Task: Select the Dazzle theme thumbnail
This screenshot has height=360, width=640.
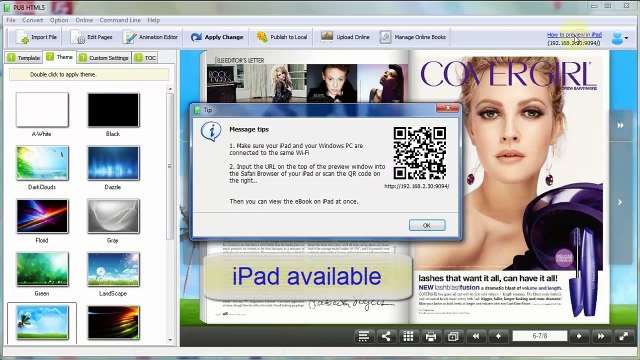Action: tap(113, 163)
